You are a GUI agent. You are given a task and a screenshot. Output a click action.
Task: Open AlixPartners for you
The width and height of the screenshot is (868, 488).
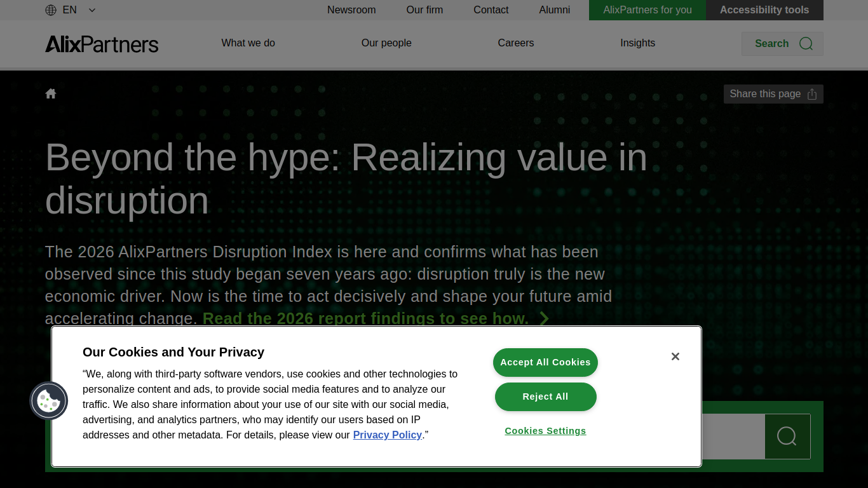(648, 10)
